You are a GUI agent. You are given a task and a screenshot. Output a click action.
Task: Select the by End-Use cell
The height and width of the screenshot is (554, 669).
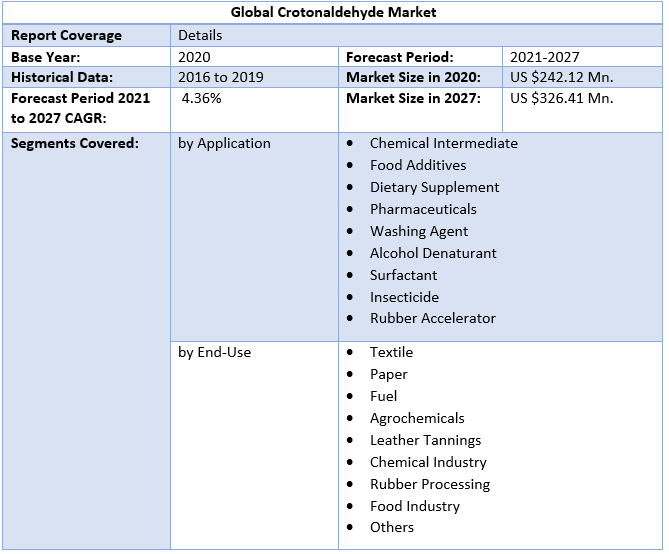(214, 352)
